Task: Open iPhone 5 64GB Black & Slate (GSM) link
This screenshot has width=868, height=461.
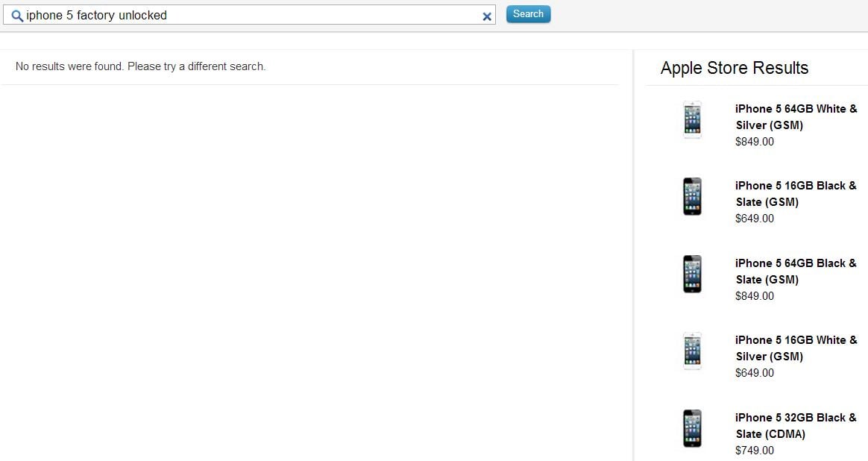Action: coord(796,272)
